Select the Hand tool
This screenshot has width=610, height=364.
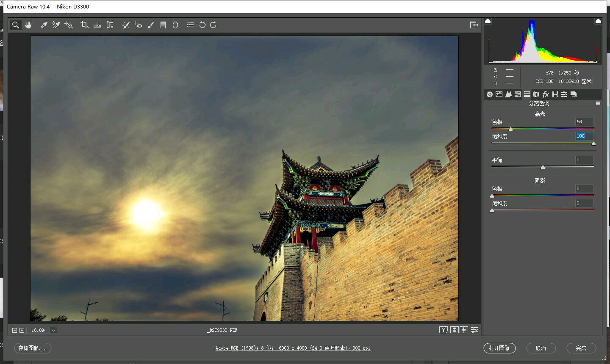point(28,25)
